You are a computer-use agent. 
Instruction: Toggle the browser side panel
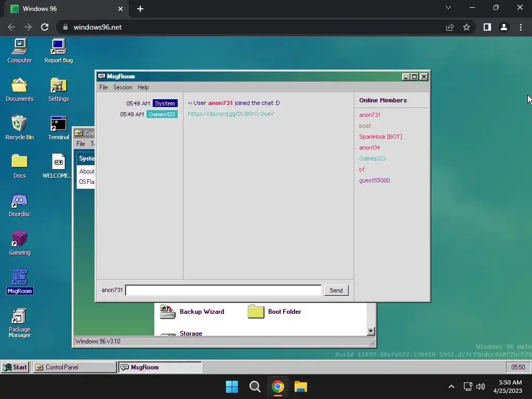click(x=487, y=27)
